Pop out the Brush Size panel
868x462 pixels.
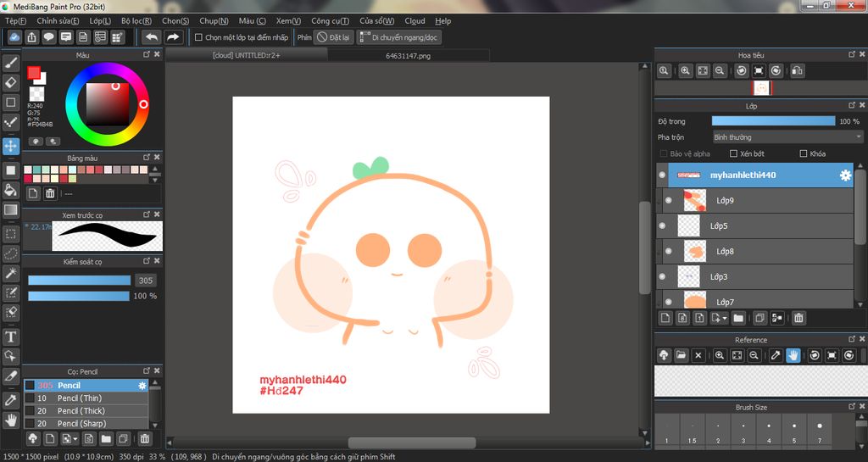852,406
